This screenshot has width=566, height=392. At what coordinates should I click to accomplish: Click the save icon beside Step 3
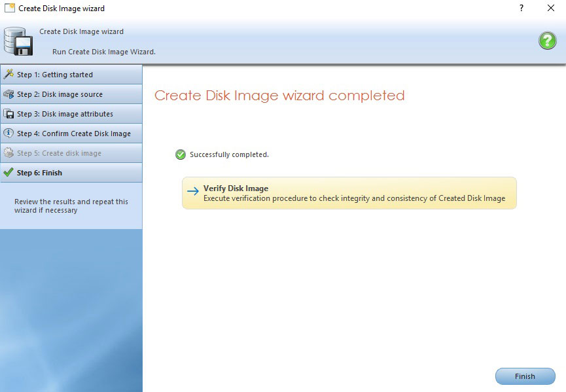(9, 113)
